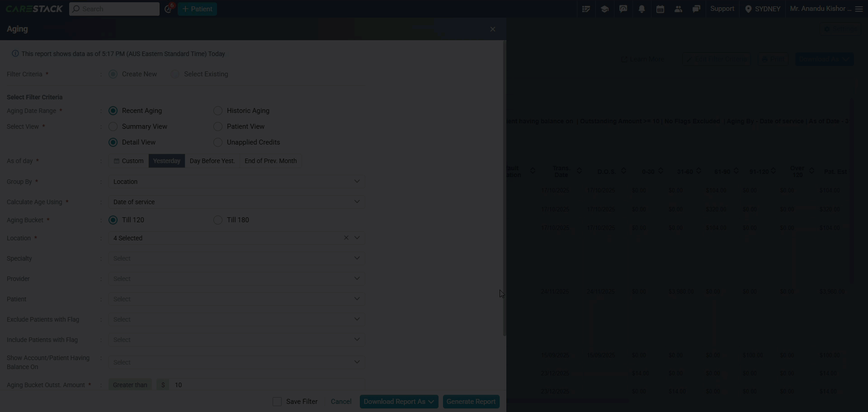Choose Till 180 aging bucket
This screenshot has height=412, width=868.
[218, 220]
